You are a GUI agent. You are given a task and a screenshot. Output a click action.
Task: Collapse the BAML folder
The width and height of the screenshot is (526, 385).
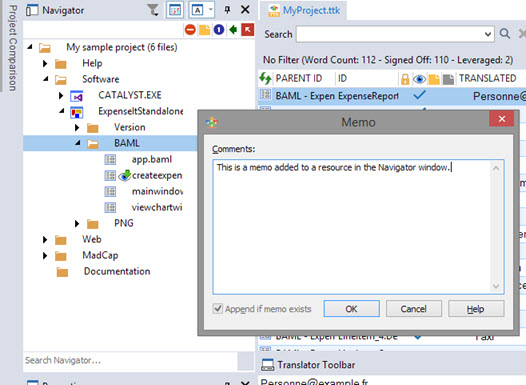78,143
